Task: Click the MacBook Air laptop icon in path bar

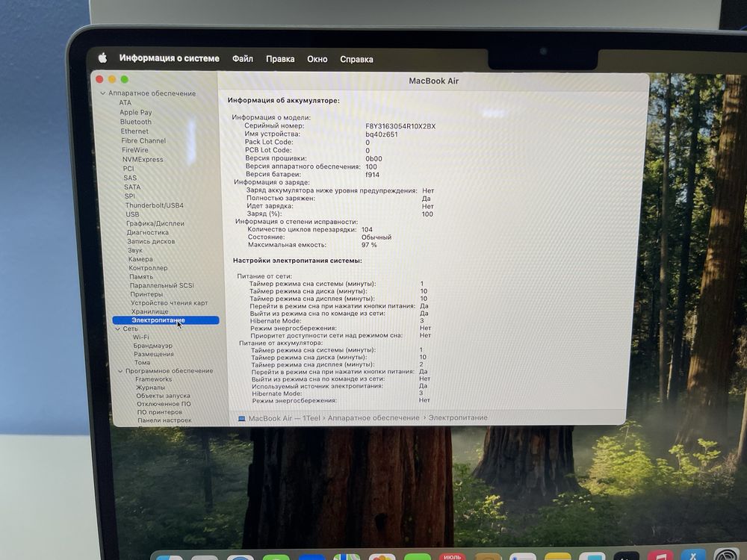Action: 241,419
